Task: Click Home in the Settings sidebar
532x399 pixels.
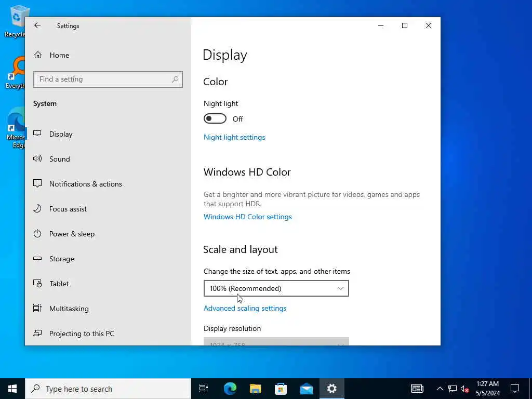Action: click(x=59, y=55)
